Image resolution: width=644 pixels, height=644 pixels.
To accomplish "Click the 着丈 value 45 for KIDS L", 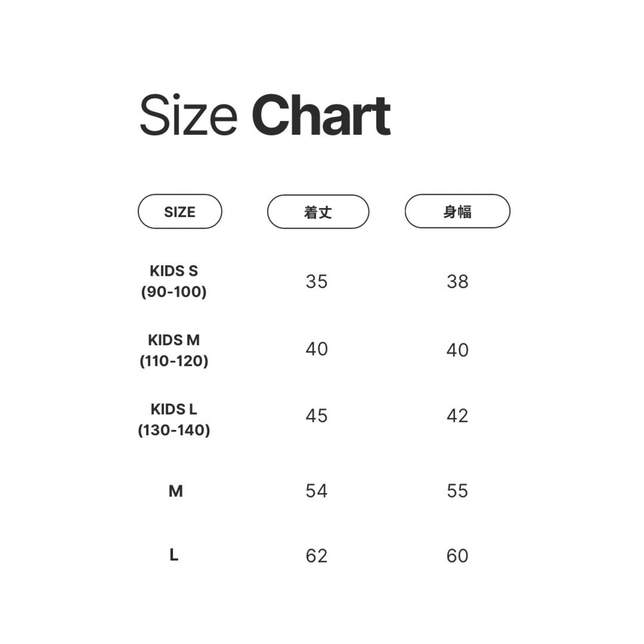I will point(316,416).
